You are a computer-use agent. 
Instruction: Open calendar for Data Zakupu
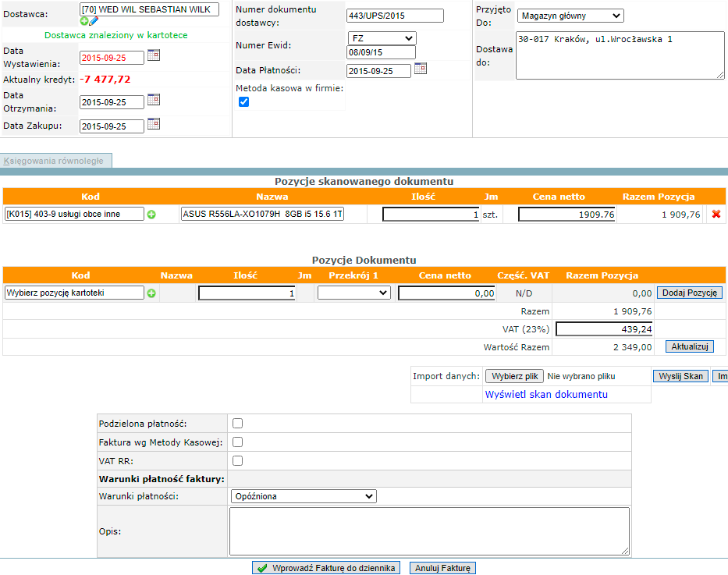[x=154, y=124]
